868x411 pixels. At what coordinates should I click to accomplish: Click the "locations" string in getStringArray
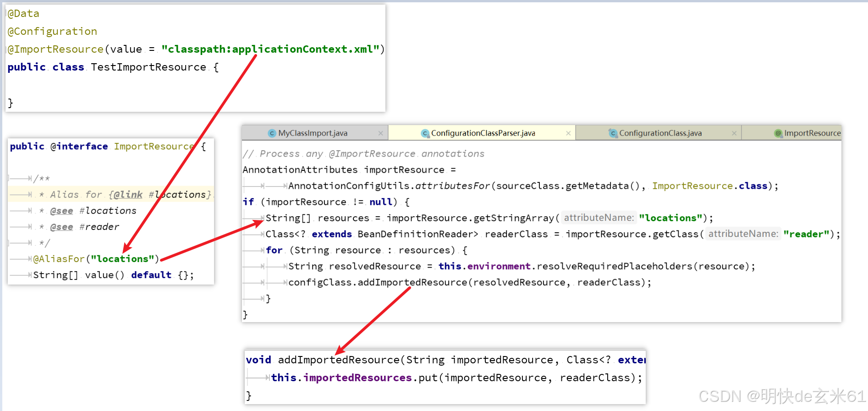tap(671, 218)
